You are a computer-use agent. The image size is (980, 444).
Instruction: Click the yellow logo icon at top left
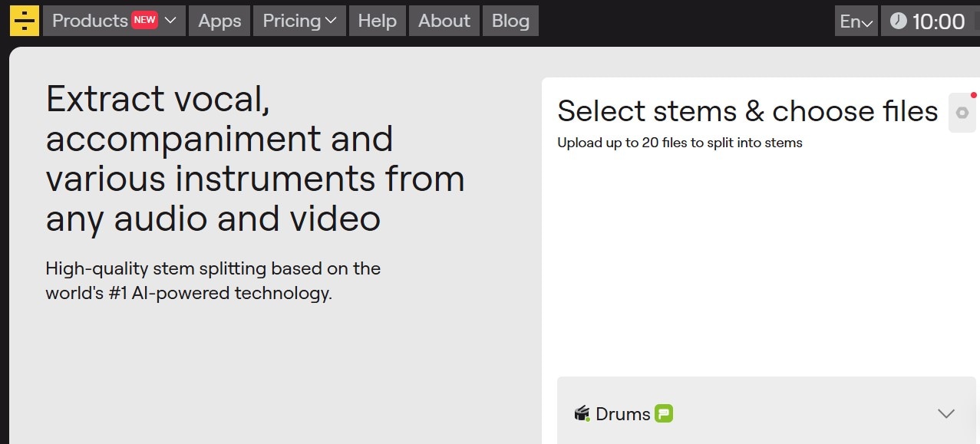click(x=25, y=21)
